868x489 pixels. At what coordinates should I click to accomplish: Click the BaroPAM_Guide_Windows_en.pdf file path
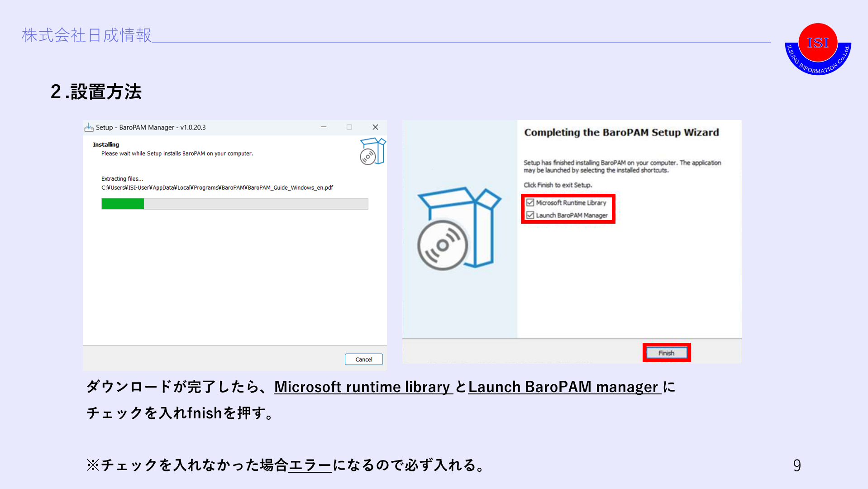(x=217, y=187)
